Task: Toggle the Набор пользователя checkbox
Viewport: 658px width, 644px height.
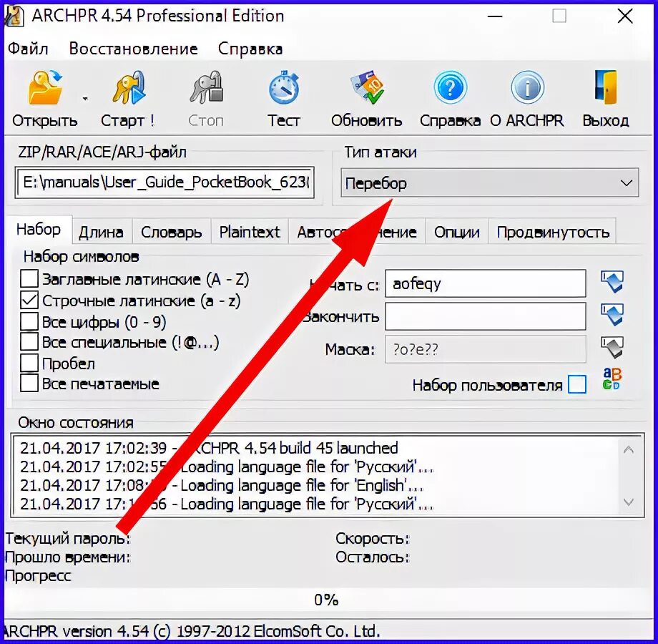Action: 577,384
